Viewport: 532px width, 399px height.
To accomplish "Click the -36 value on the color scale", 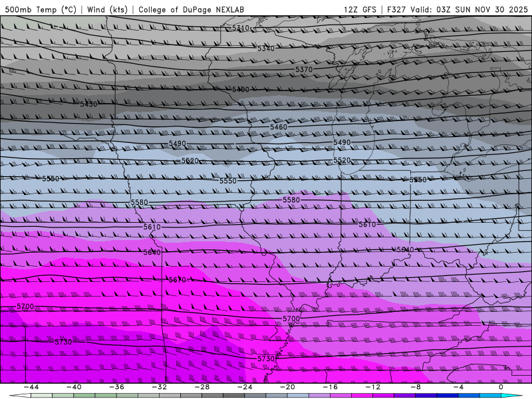I will 116,387.
